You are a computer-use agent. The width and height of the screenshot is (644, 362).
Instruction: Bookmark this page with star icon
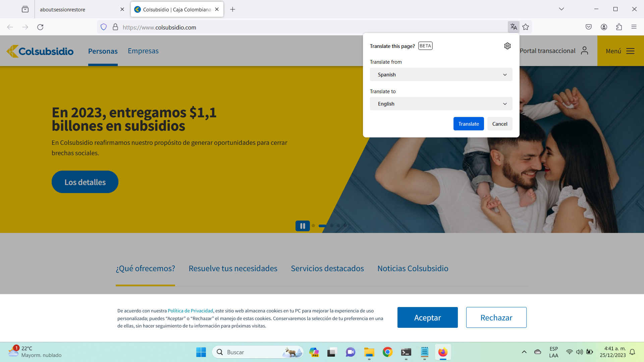[526, 27]
